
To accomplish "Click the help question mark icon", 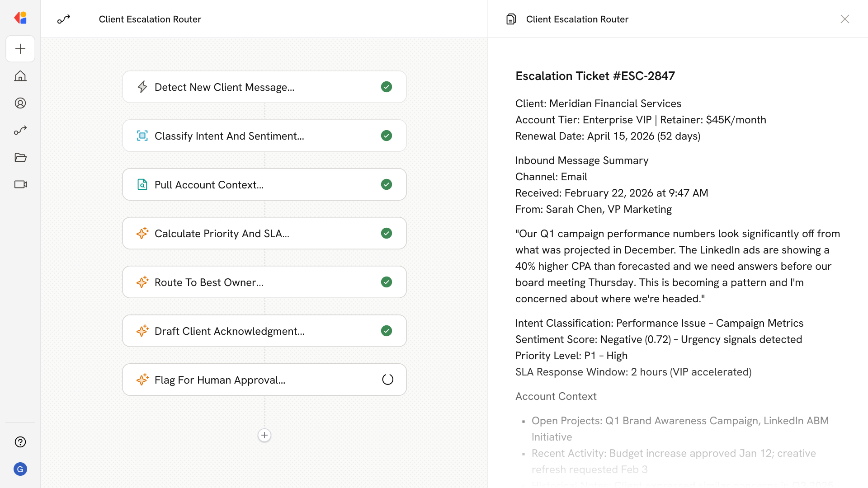I will tap(20, 442).
